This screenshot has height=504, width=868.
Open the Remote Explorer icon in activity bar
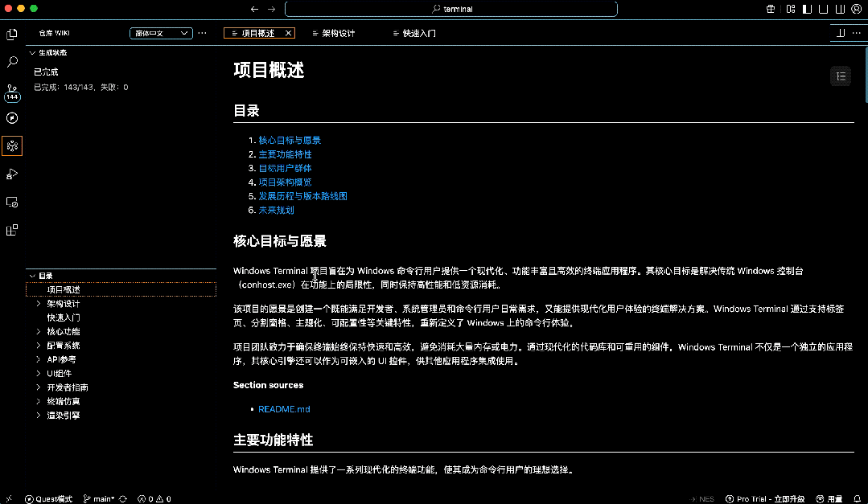[x=11, y=202]
